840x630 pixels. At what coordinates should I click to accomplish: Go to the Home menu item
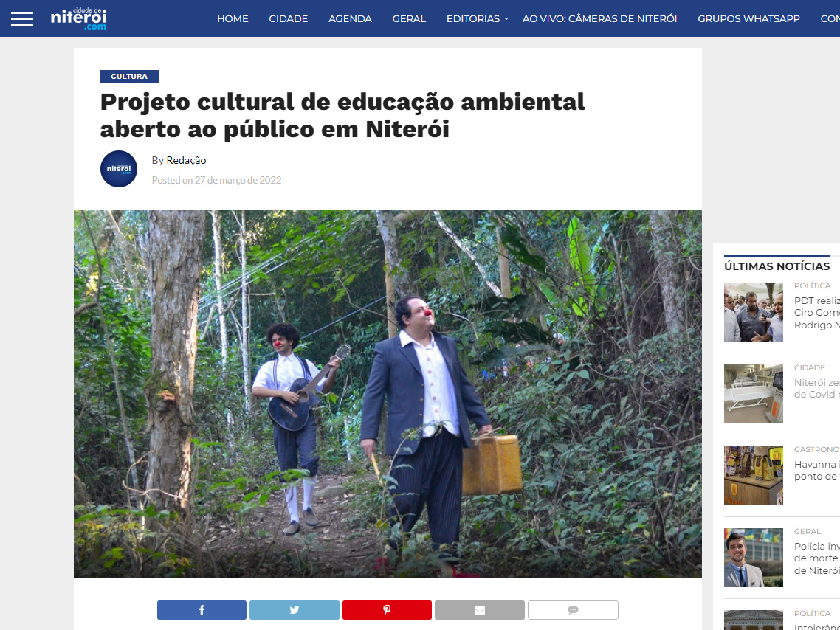(x=233, y=18)
